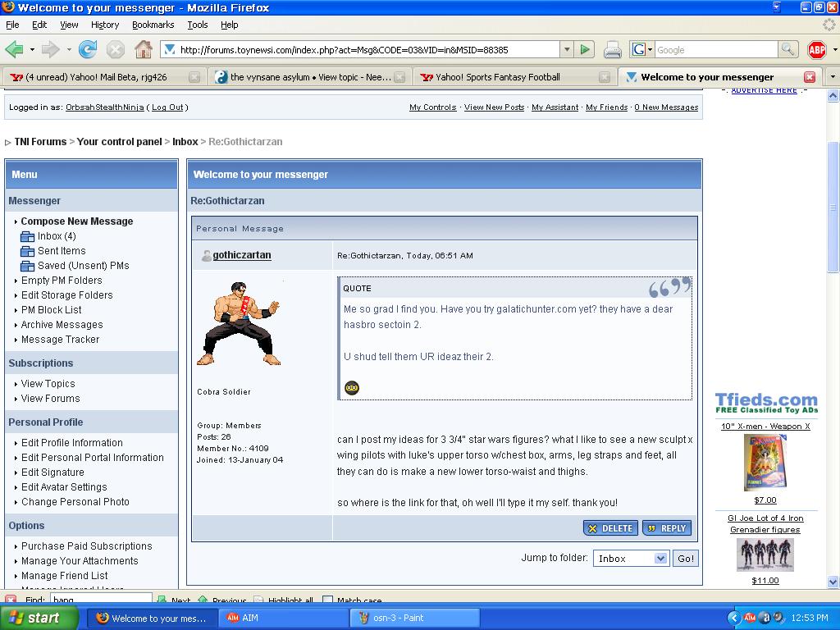The image size is (840, 630).
Task: Click the Adblock Plus ABP icon
Action: (x=816, y=50)
